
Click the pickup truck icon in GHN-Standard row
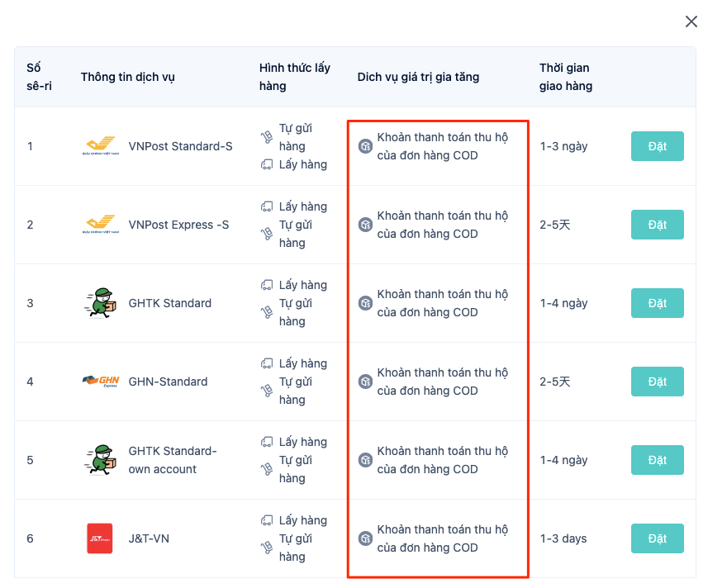[x=267, y=363]
